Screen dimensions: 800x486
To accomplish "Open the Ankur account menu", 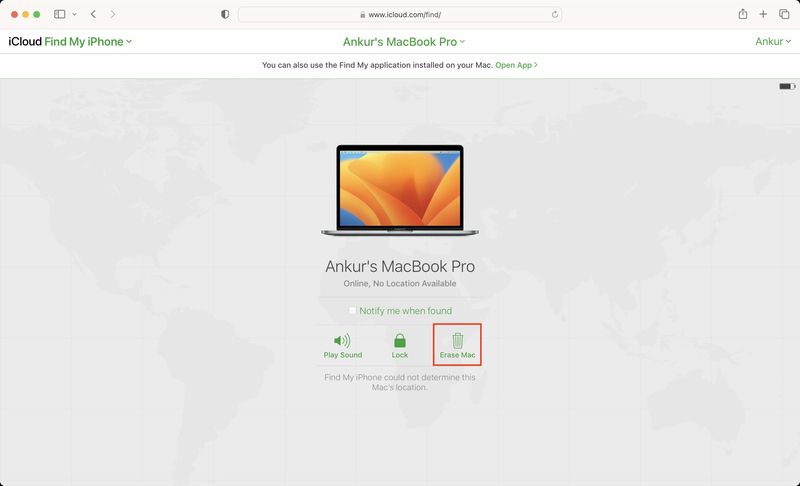I will (773, 41).
